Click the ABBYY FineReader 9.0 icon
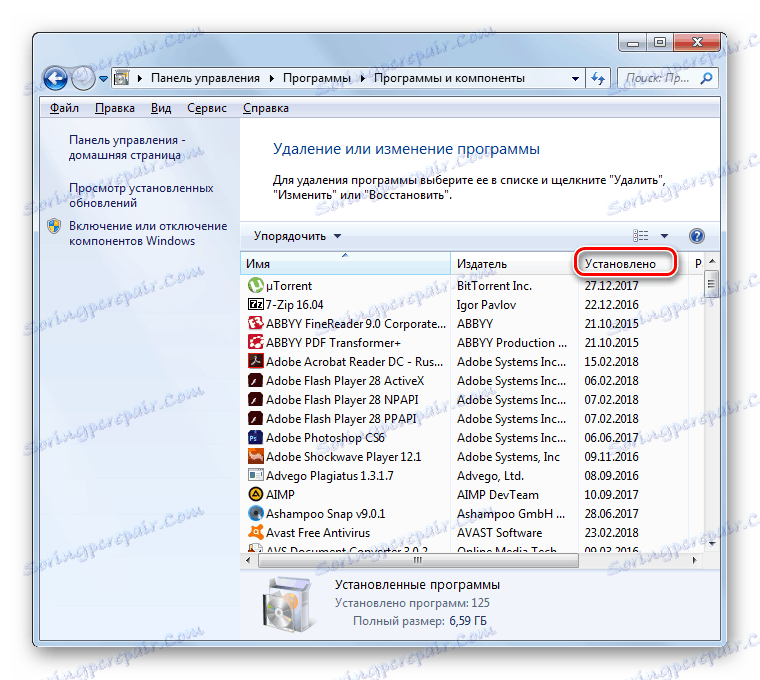The width and height of the screenshot is (760, 680). pyautogui.click(x=255, y=323)
